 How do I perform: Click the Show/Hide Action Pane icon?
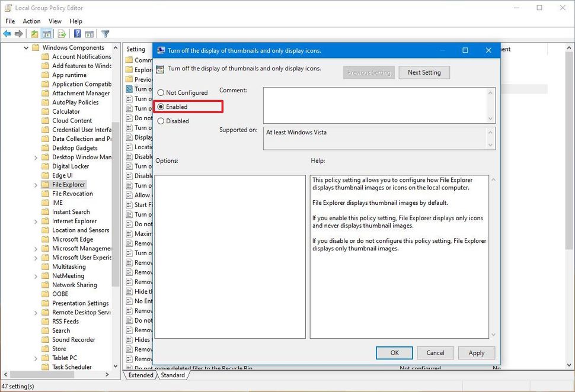(89, 34)
